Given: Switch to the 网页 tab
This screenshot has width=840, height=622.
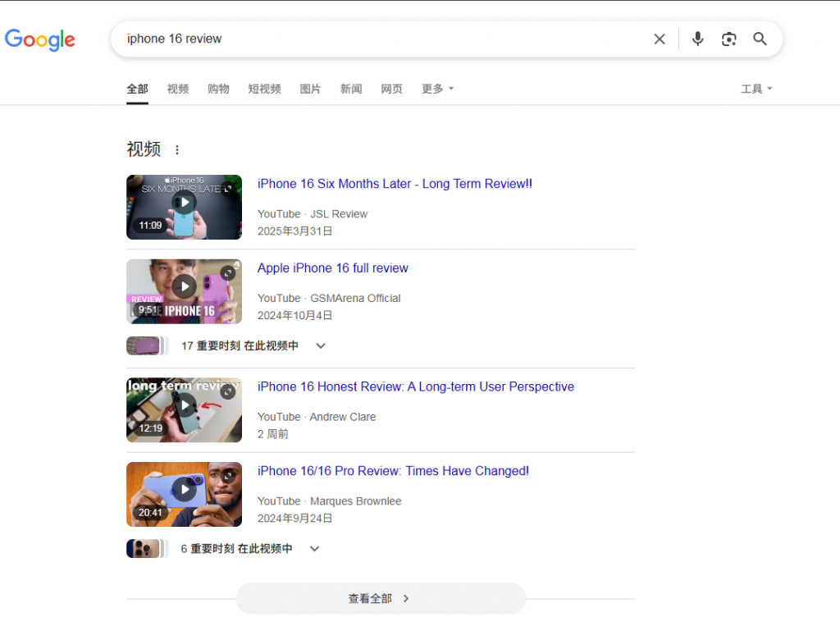Looking at the screenshot, I should (391, 89).
